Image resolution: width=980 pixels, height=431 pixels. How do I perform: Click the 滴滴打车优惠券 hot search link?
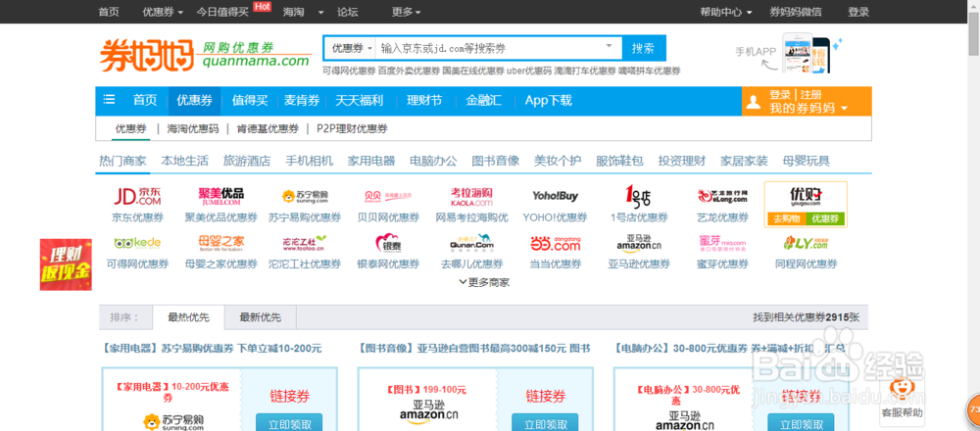click(x=585, y=71)
